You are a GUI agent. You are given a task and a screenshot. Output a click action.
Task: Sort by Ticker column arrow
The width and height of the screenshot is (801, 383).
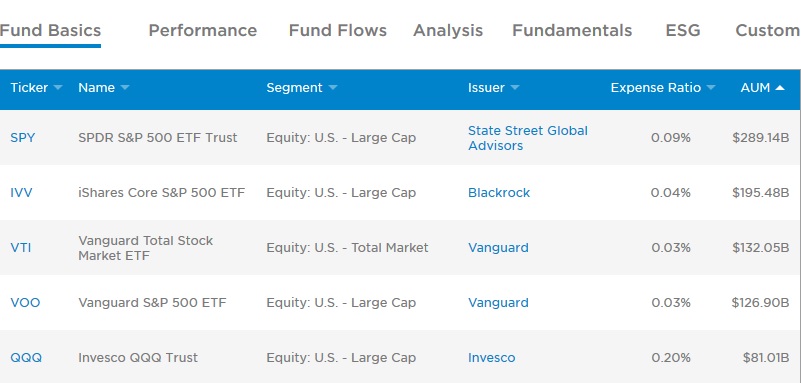point(58,88)
